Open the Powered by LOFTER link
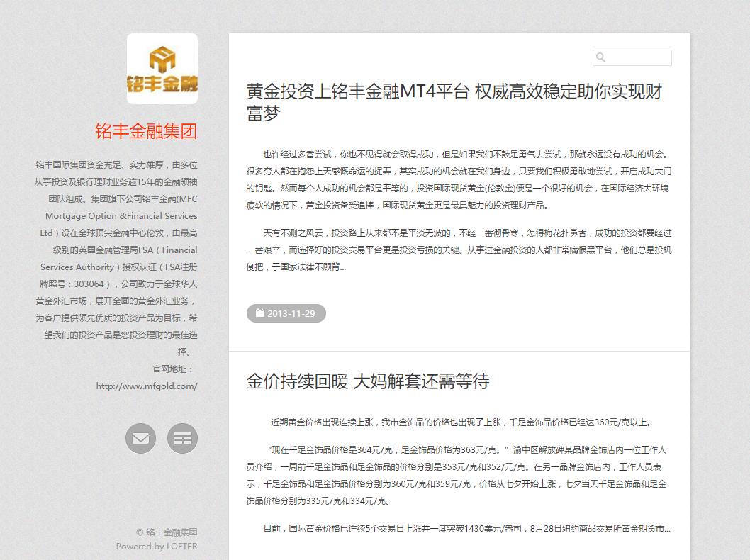Screen dimensions: 750x560 click(157, 546)
